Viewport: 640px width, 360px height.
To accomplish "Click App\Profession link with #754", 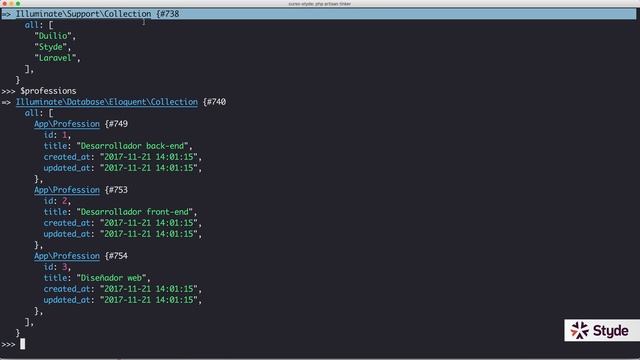I will pos(67,256).
